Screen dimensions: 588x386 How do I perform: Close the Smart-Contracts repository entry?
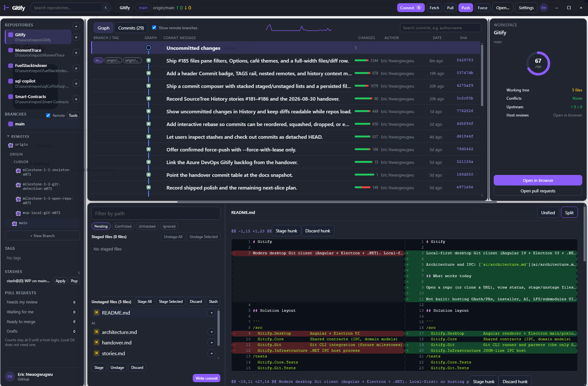tap(76, 99)
